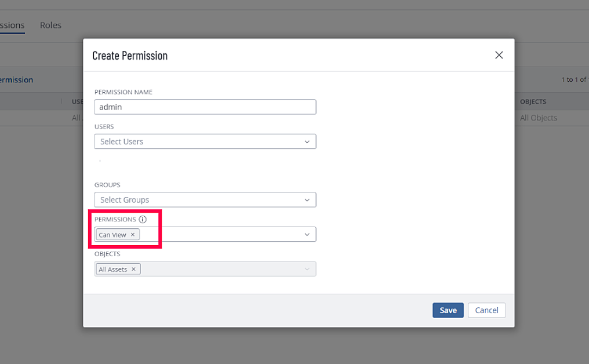Click the Permissions info icon
The width and height of the screenshot is (589, 364).
[x=143, y=220]
